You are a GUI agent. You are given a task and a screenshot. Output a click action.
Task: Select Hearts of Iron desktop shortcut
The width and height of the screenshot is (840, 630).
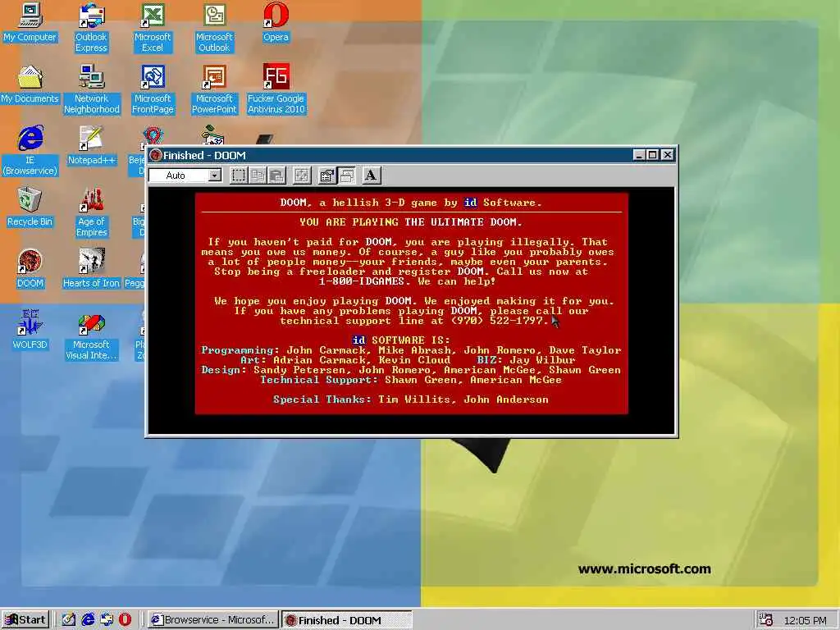coord(91,268)
